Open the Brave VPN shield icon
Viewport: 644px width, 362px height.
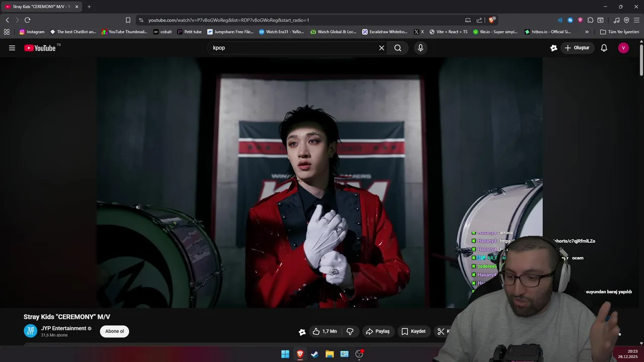click(x=626, y=20)
